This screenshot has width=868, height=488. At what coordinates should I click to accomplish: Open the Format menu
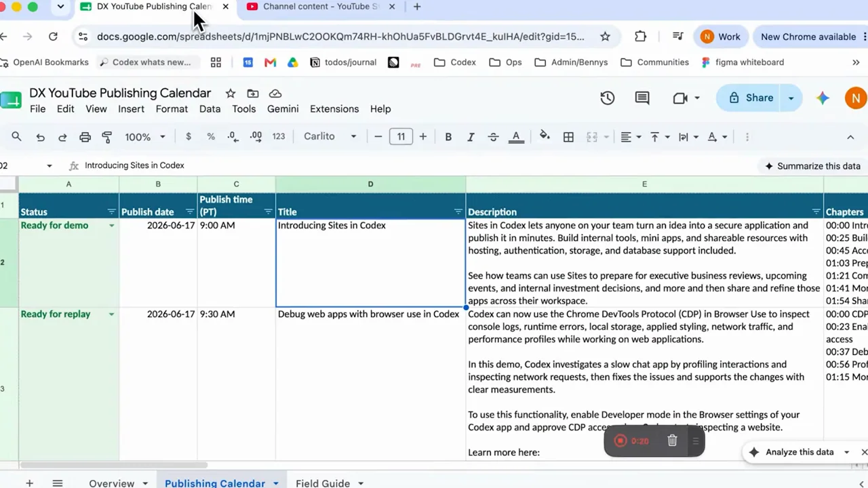pyautogui.click(x=172, y=109)
